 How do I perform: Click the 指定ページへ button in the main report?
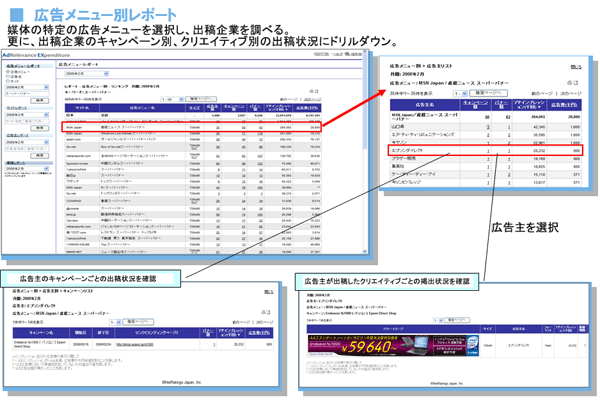[201, 99]
